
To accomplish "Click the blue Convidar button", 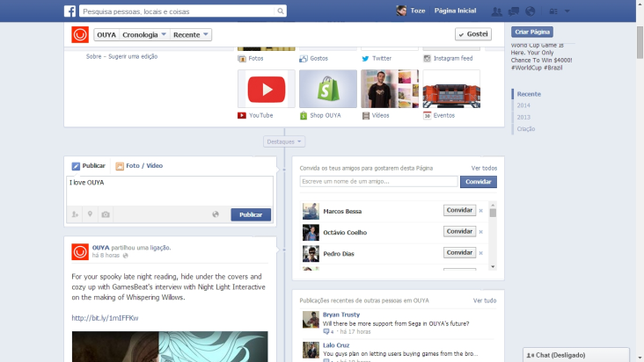I will click(x=478, y=182).
